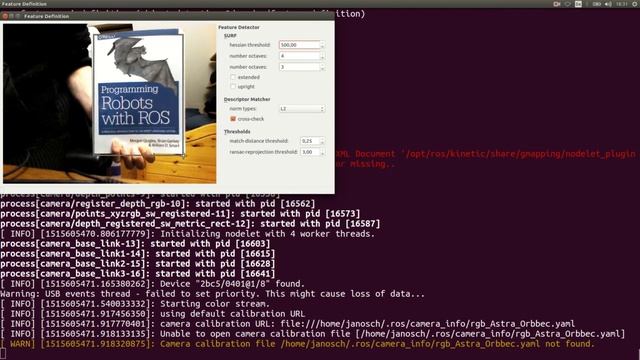Click terminal line 'Starting color stream.'
Viewport: 640px width, 360px height.
click(135, 304)
